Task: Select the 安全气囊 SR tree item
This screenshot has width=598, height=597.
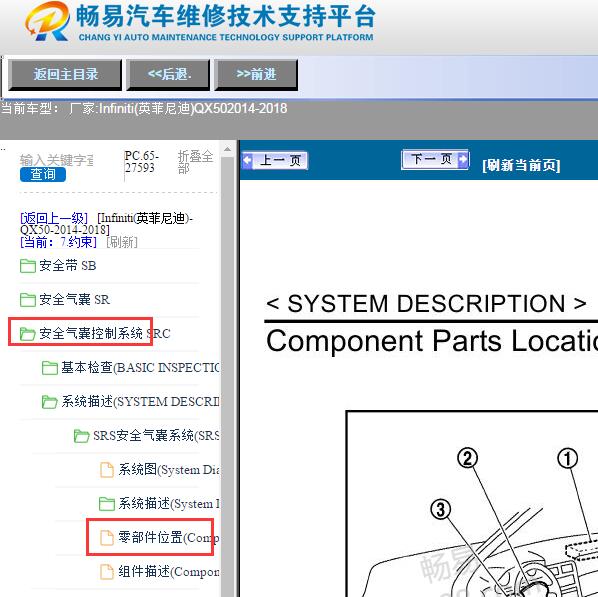Action: tap(74, 299)
